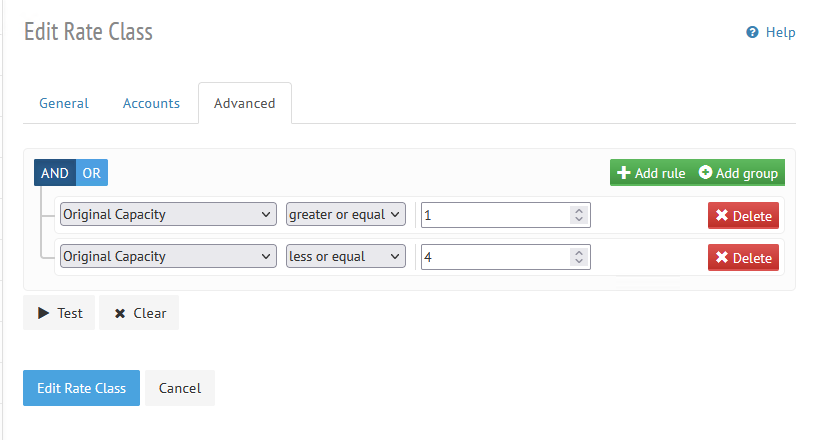Click the Help question mark icon
The image size is (825, 440).
click(752, 33)
